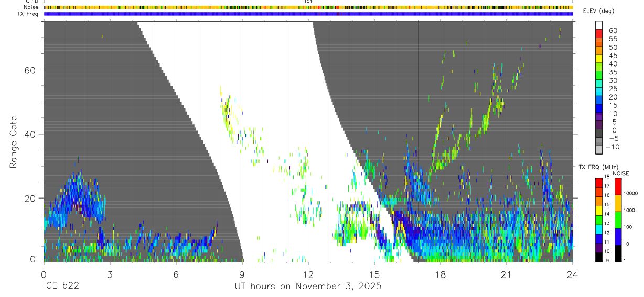Click the "16" label on TX FRQ colorbar
The height and width of the screenshot is (297, 644).
click(607, 195)
